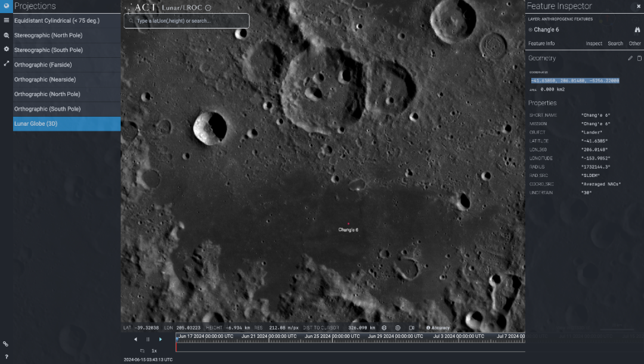Close the Feature Inspector panel
644x364 pixels.
639,6
